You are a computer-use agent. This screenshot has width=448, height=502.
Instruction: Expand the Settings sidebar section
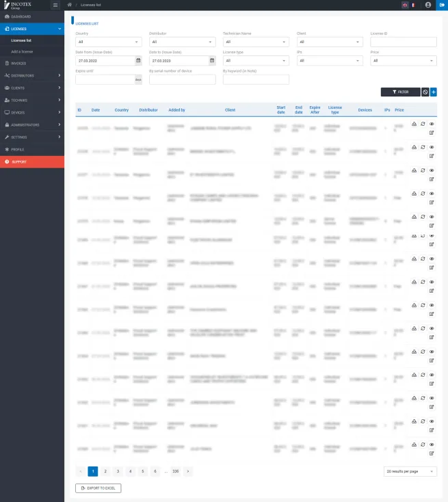(x=32, y=137)
